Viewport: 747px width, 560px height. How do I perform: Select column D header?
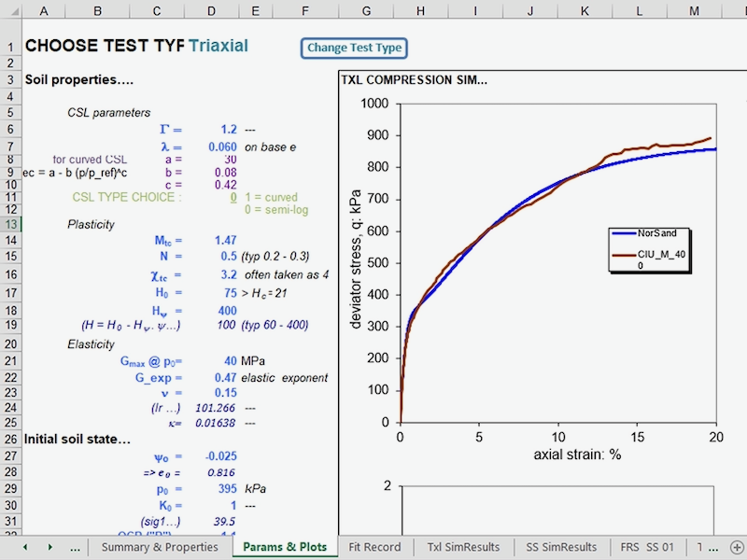pos(211,10)
